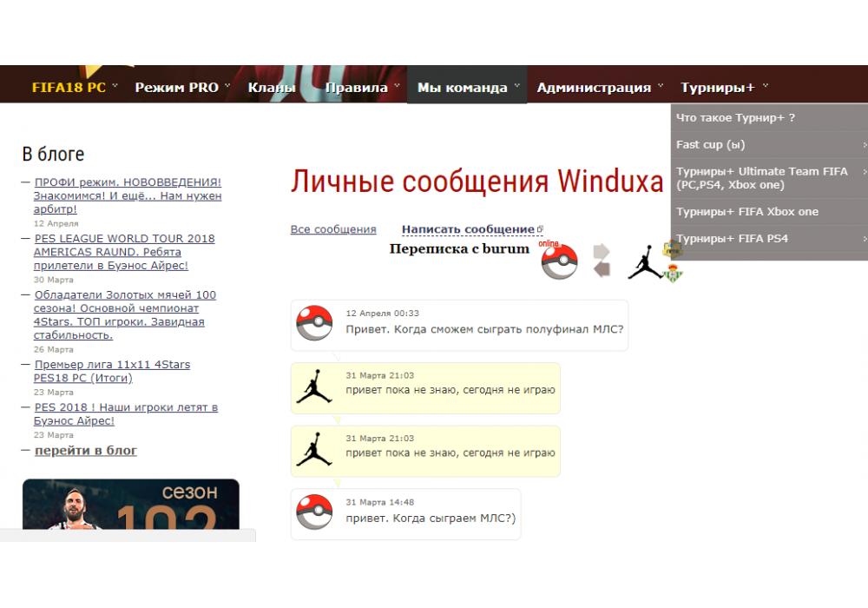The width and height of the screenshot is (868, 608).
Task: Click the Jordan logo avatar in the conversation header
Action: click(x=645, y=261)
